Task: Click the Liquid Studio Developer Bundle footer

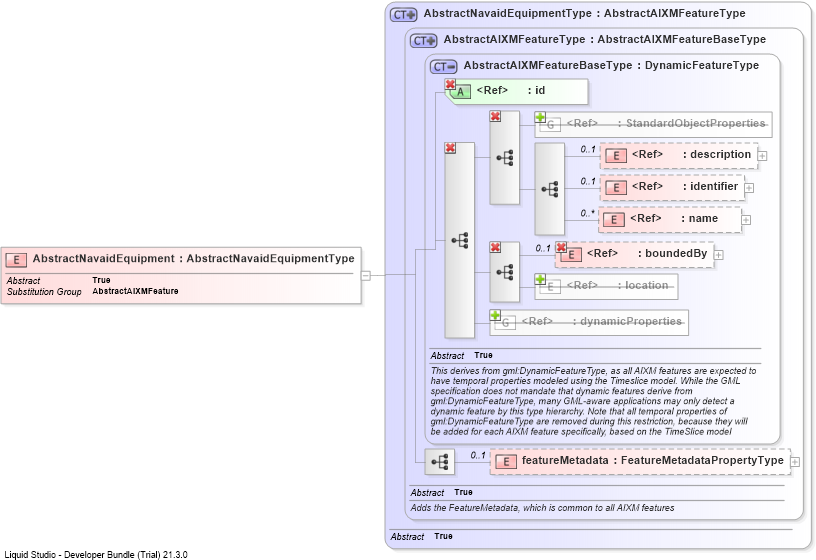Action: [x=96, y=555]
